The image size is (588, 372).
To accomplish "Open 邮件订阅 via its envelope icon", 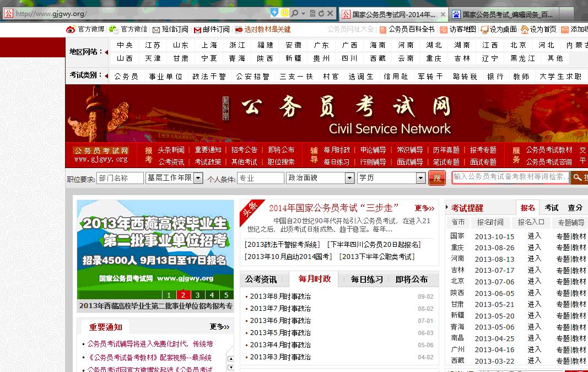I will tap(197, 29).
